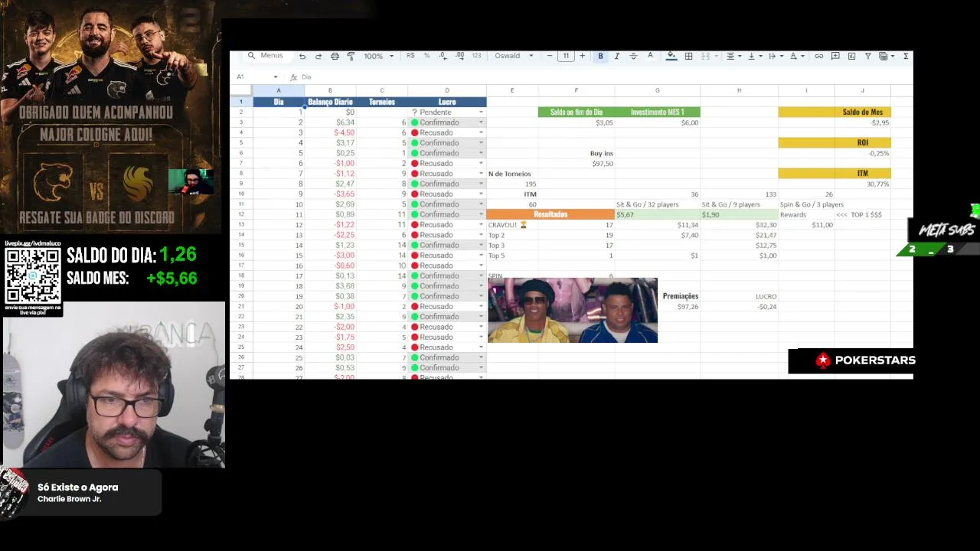Screen dimensions: 980x551
Task: Insert a link with the chain icon
Action: click(818, 56)
